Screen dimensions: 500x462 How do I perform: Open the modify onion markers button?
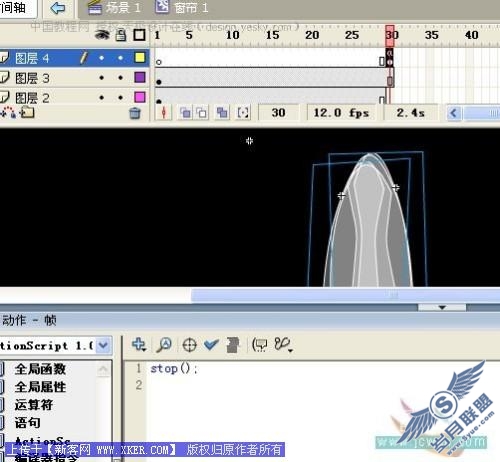[243, 113]
